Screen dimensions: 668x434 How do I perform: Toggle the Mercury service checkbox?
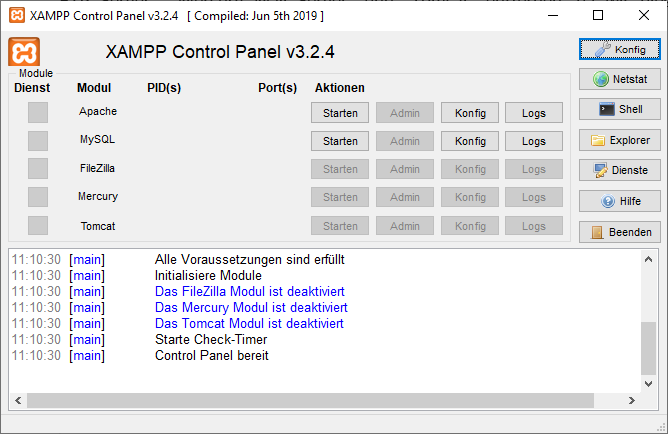click(38, 197)
